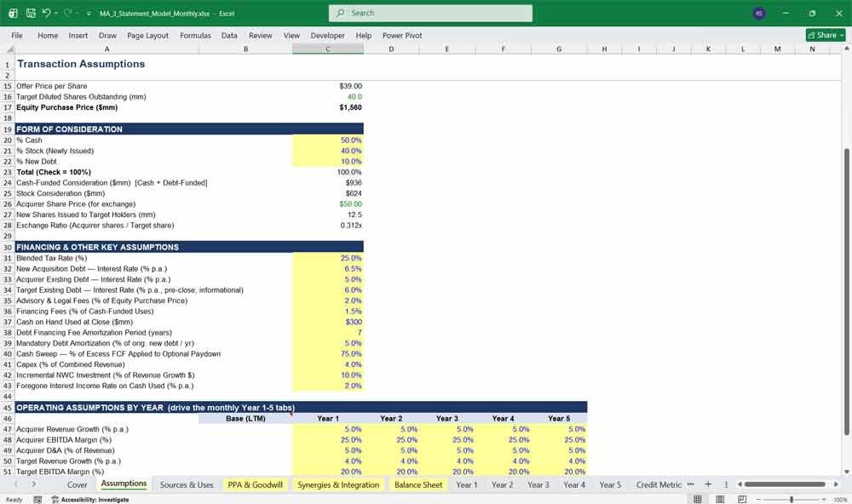Open the File menu
This screenshot has width=852, height=504.
pyautogui.click(x=17, y=35)
